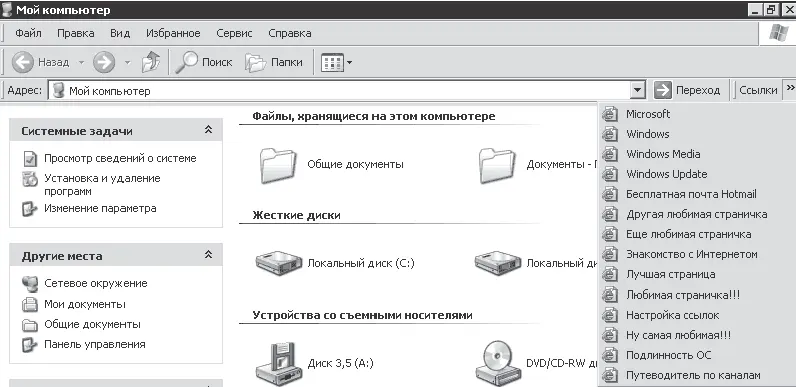This screenshot has height=387, width=796.
Task: Open the Избранное menu
Action: (173, 34)
